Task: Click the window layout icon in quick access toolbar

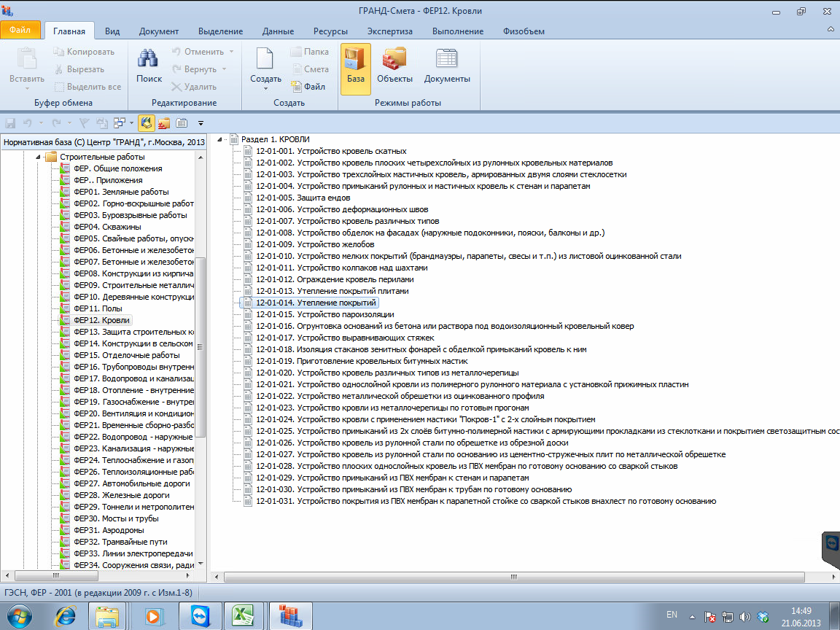Action: (120, 123)
